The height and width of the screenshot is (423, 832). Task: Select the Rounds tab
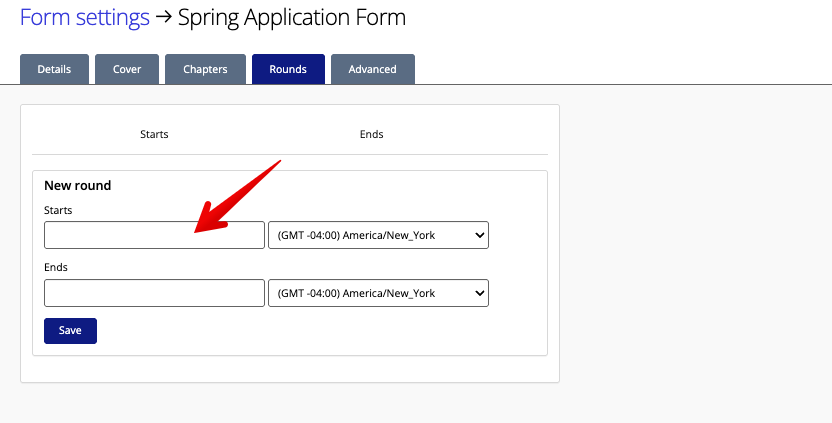[288, 69]
